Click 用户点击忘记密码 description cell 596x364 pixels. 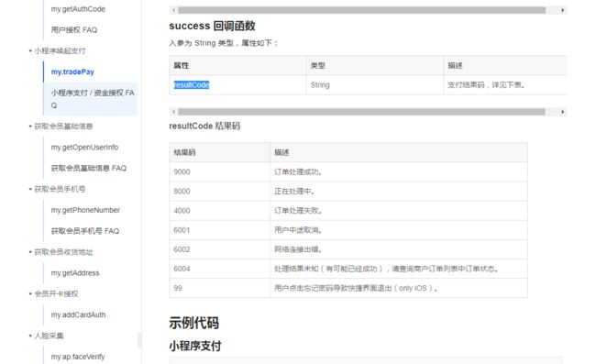tap(399, 288)
